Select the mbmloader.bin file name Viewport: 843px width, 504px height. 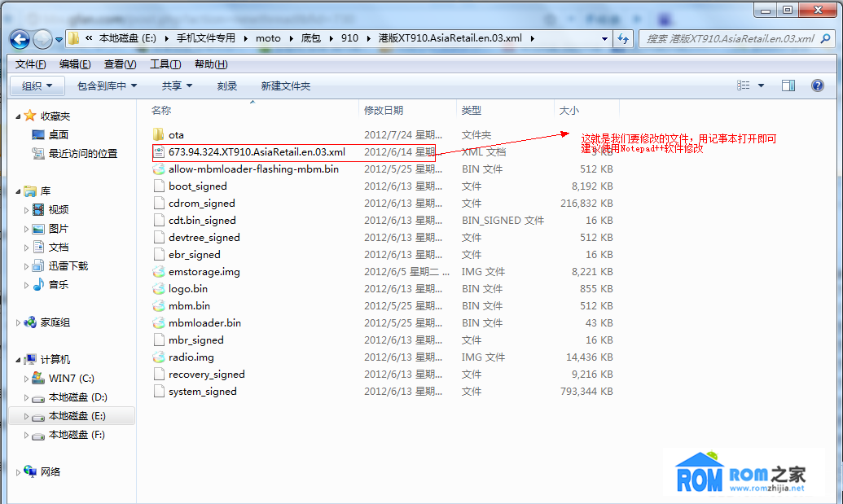[204, 323]
